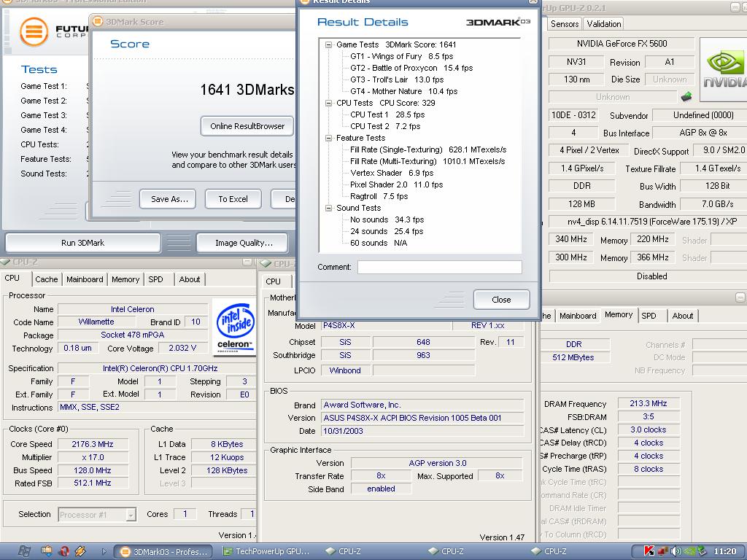
Task: Click the 3DMark Score window title icon
Action: point(98,21)
